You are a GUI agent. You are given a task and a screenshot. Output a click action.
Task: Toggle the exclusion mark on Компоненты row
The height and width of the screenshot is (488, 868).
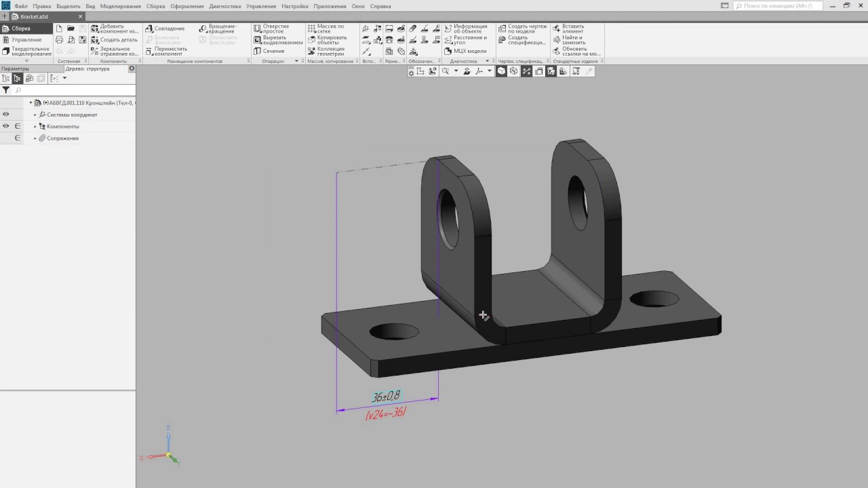click(18, 126)
